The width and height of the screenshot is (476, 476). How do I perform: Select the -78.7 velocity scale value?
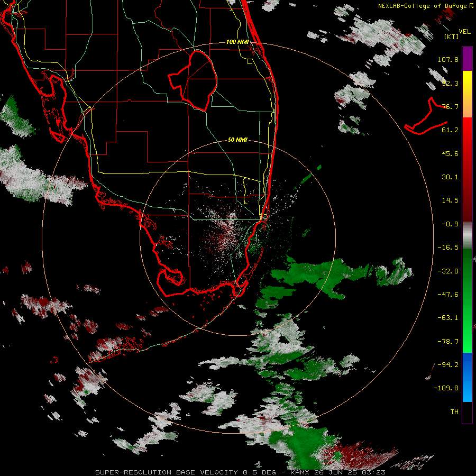pos(448,342)
